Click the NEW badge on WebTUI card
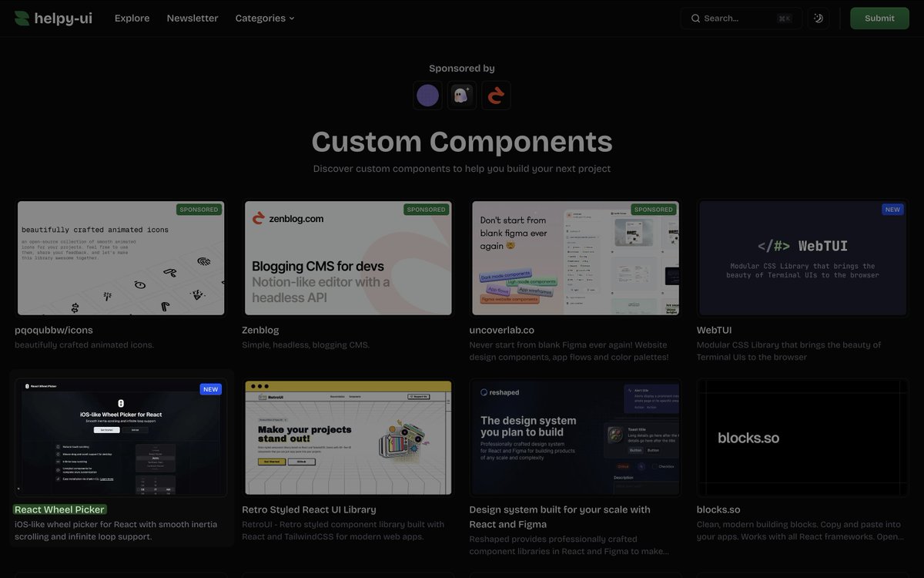Viewport: 924px width, 578px height. coord(892,210)
